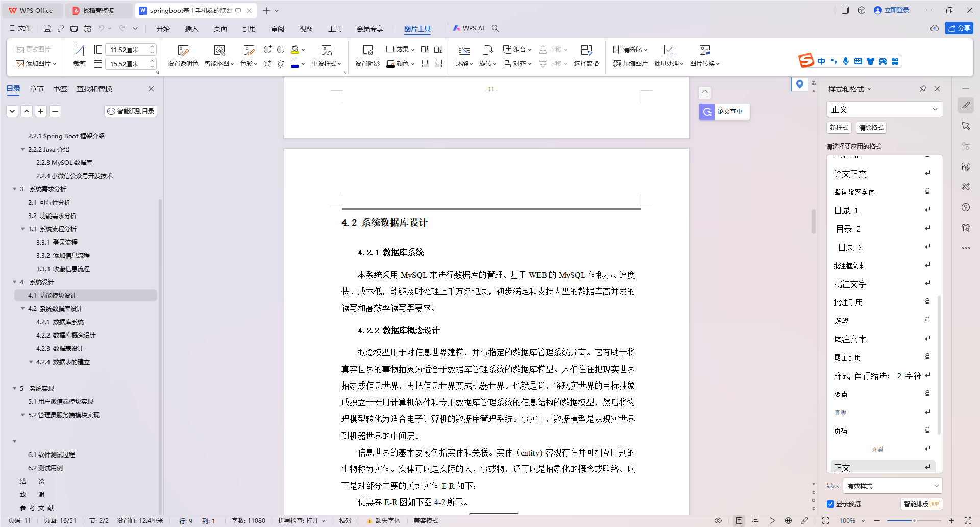Viewport: 980px width, 527px height.
Task: Open the 会员专享 ribbon tab
Action: click(370, 29)
